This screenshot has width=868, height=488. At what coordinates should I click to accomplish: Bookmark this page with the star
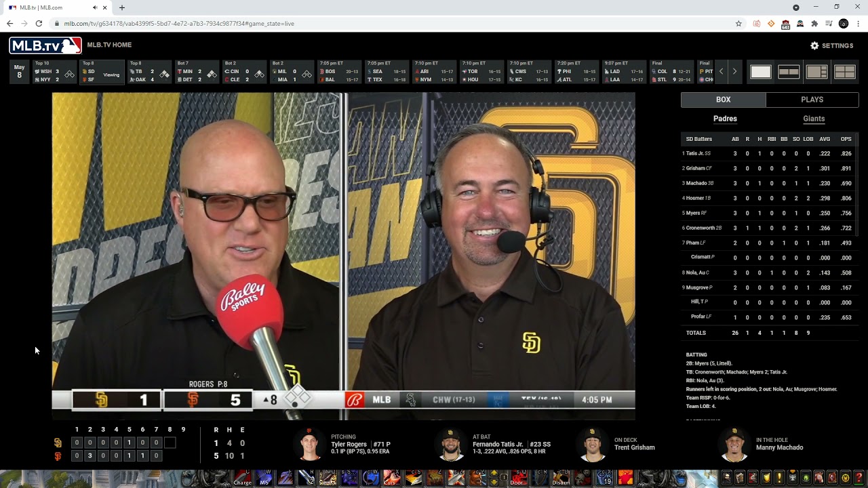(x=738, y=23)
